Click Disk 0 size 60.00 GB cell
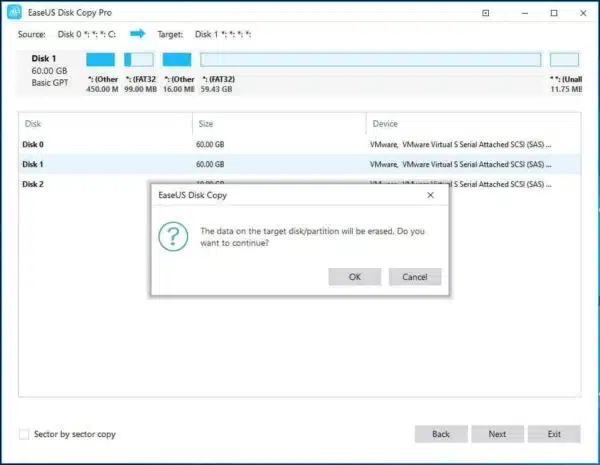The image size is (600, 465). (210, 145)
